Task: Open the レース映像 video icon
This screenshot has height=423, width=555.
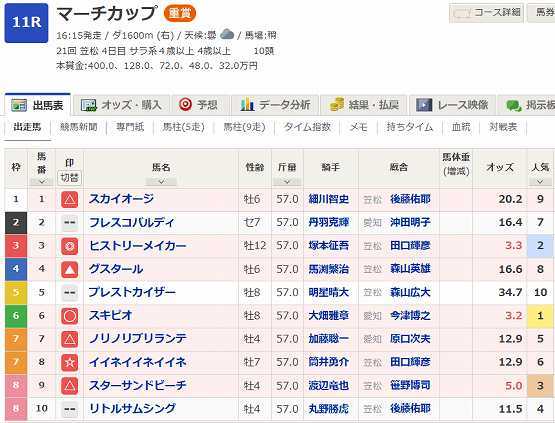Action: [424, 105]
